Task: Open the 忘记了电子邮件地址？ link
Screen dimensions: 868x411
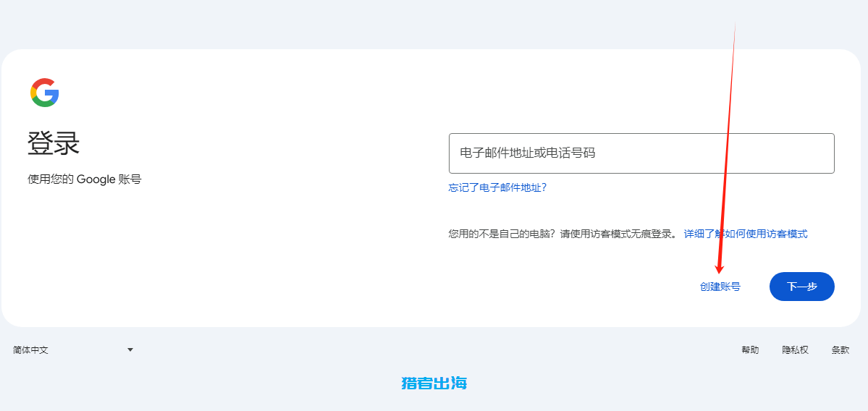Action: point(497,187)
